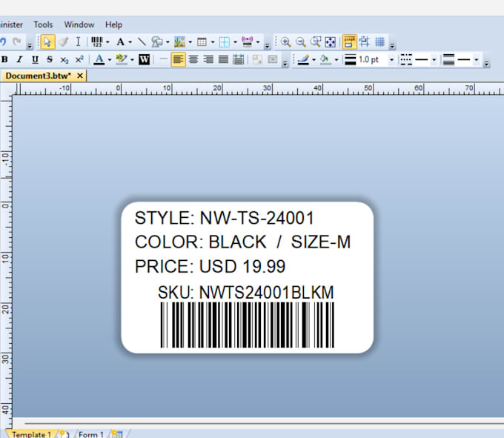The image size is (504, 438).
Task: Click the text highlight color icon
Action: 122,59
